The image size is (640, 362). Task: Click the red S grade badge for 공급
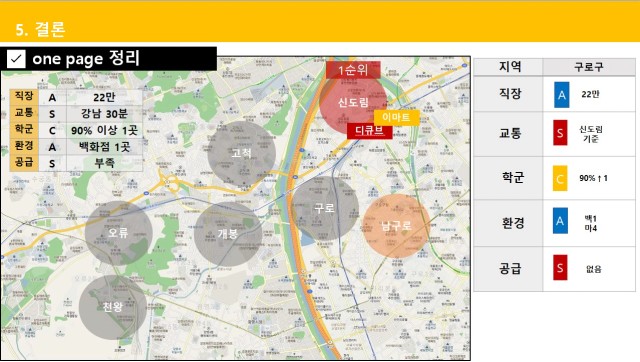coord(560,267)
